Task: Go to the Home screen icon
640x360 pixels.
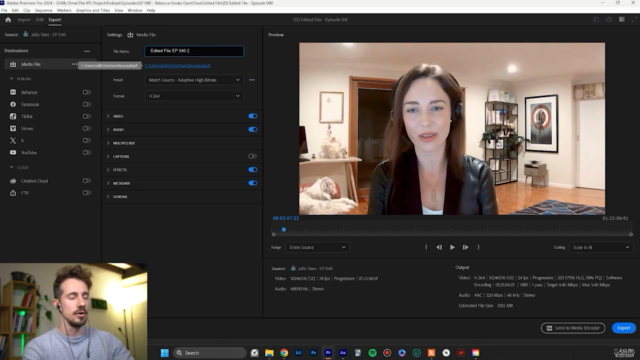Action: point(8,20)
